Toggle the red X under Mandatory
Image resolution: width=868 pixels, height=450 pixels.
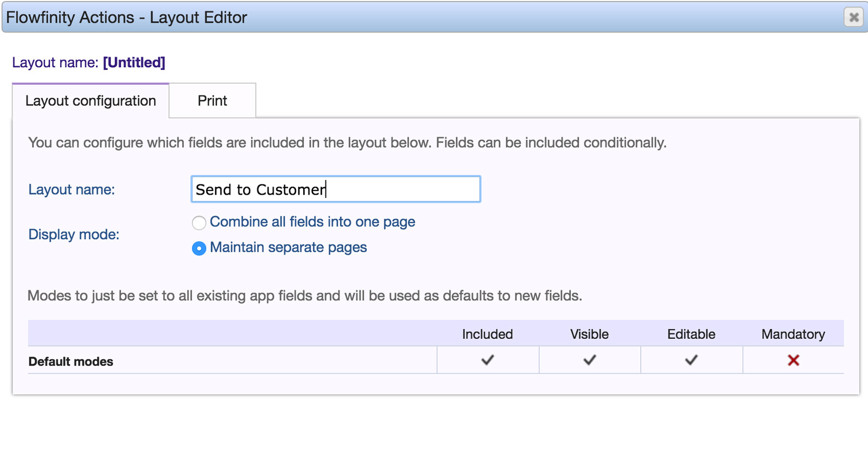793,360
